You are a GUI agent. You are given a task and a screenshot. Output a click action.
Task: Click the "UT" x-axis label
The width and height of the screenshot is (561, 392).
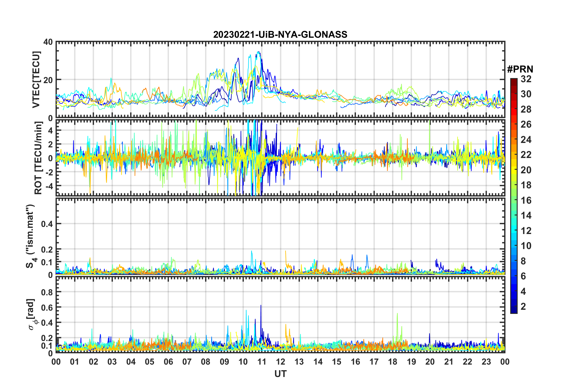280,374
